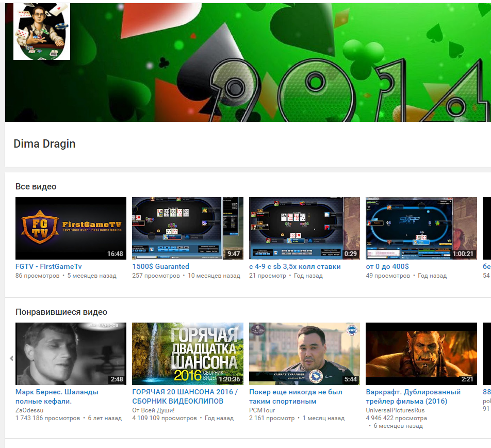Image resolution: width=491 pixels, height=448 pixels.
Task: Click the Понравившиеся видео section heading
Action: click(61, 312)
